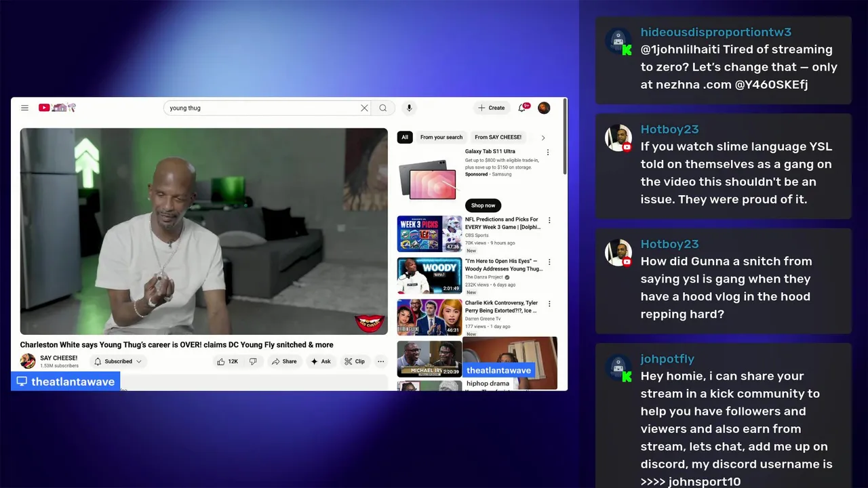
Task: Select the 'From your search' chip
Action: tap(441, 137)
